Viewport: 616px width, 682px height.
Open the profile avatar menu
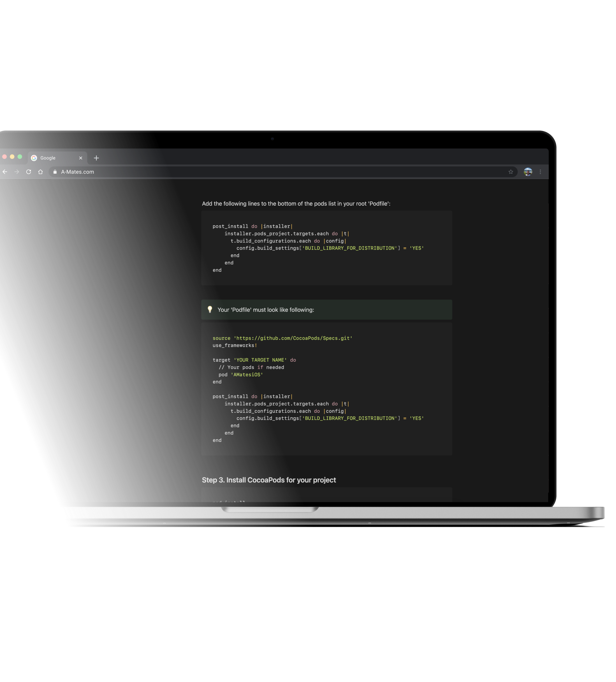tap(528, 172)
